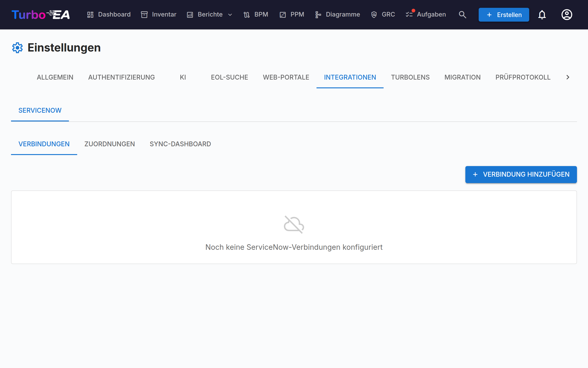Select the ServiceNow integration tab
Viewport: 588px width, 368px height.
coord(40,110)
